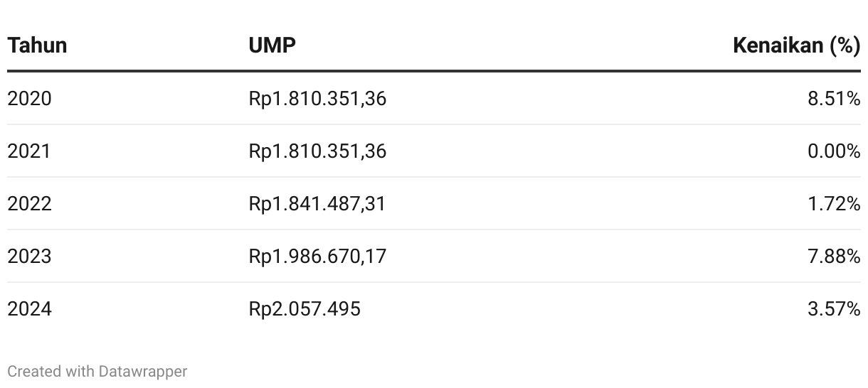The height and width of the screenshot is (388, 868).
Task: Select the 2022 year cell
Action: point(29,203)
